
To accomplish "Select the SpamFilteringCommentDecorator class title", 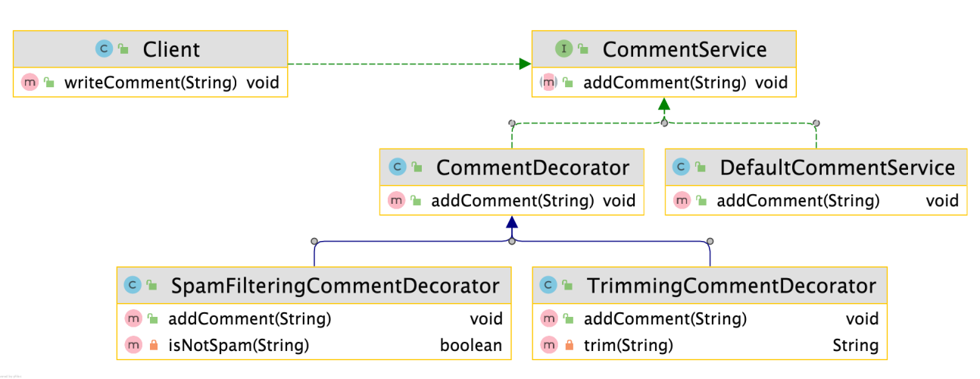I will [x=336, y=286].
